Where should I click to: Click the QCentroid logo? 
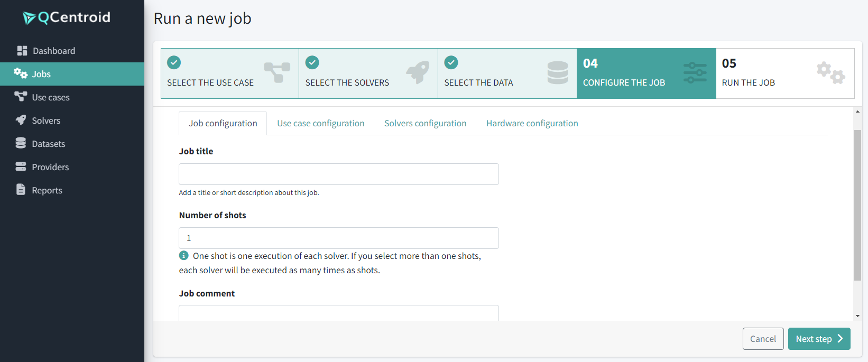67,17
